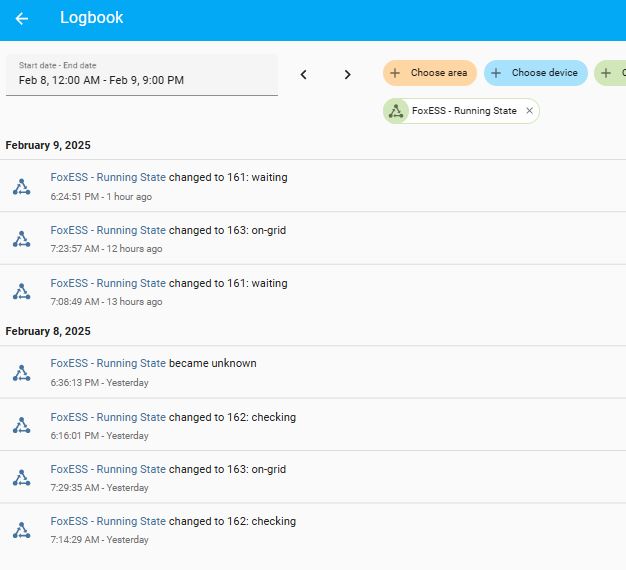Open the partially visible green filter chip
The image size is (626, 570).
tap(611, 73)
